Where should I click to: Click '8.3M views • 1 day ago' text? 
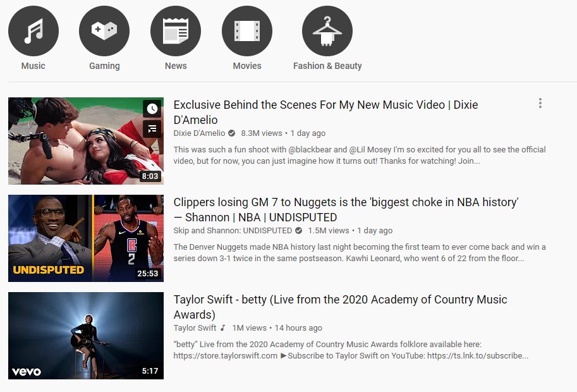pos(283,133)
